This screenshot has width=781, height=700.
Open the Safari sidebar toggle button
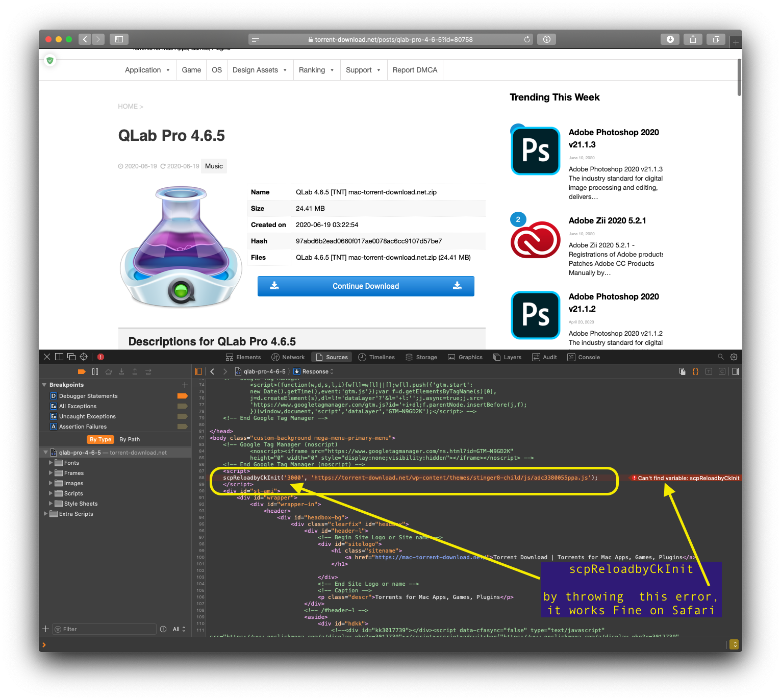point(119,39)
